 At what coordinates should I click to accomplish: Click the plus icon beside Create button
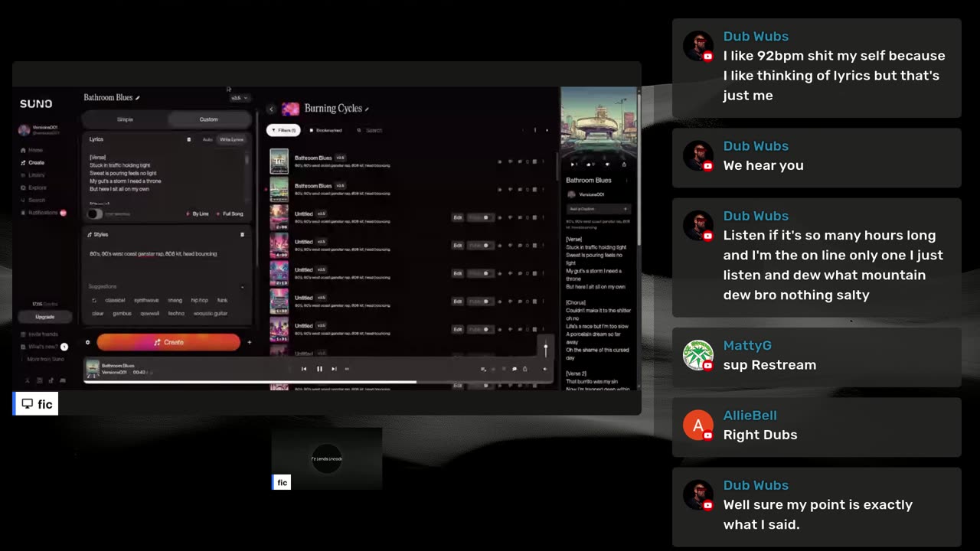coord(250,342)
